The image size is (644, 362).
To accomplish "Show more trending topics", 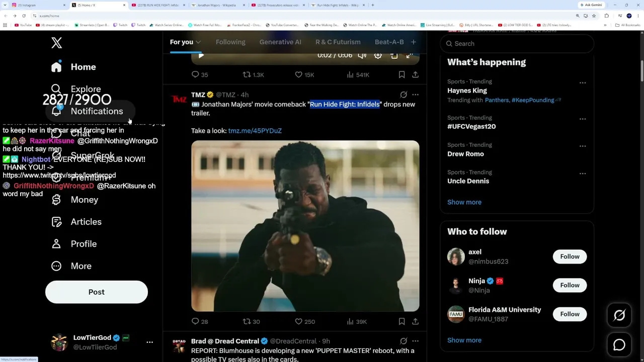I will click(x=464, y=202).
